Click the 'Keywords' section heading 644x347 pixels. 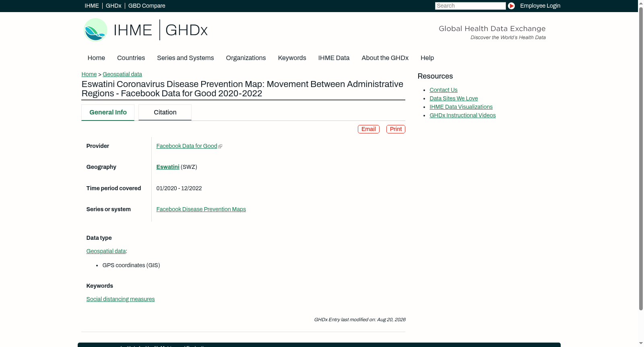click(99, 286)
